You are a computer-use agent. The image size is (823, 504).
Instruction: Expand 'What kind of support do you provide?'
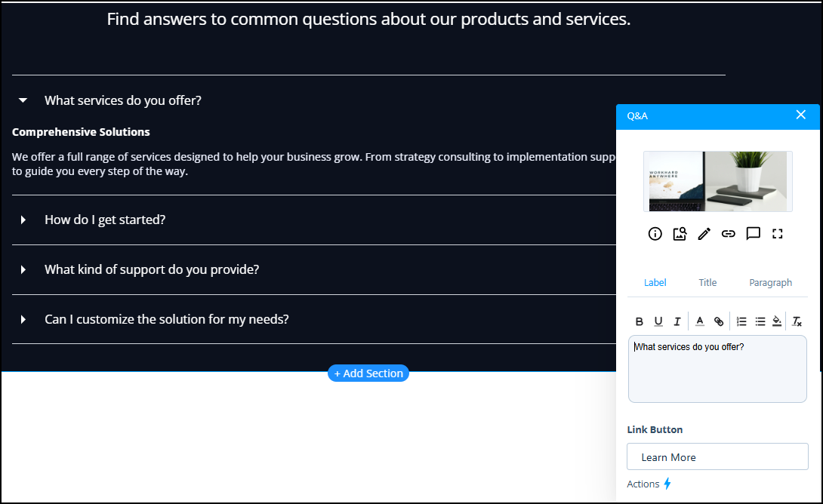coord(23,269)
